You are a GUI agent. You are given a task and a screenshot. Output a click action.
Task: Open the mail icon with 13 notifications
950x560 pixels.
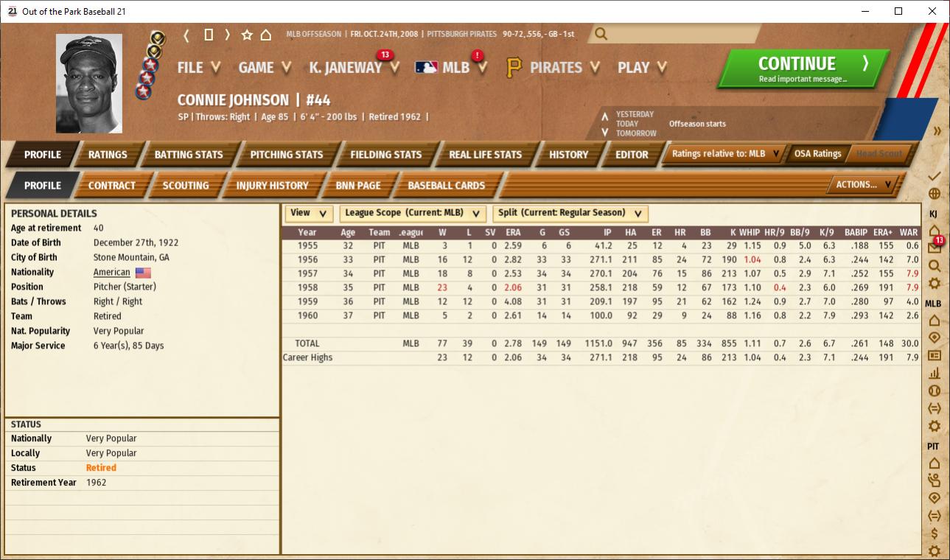935,248
